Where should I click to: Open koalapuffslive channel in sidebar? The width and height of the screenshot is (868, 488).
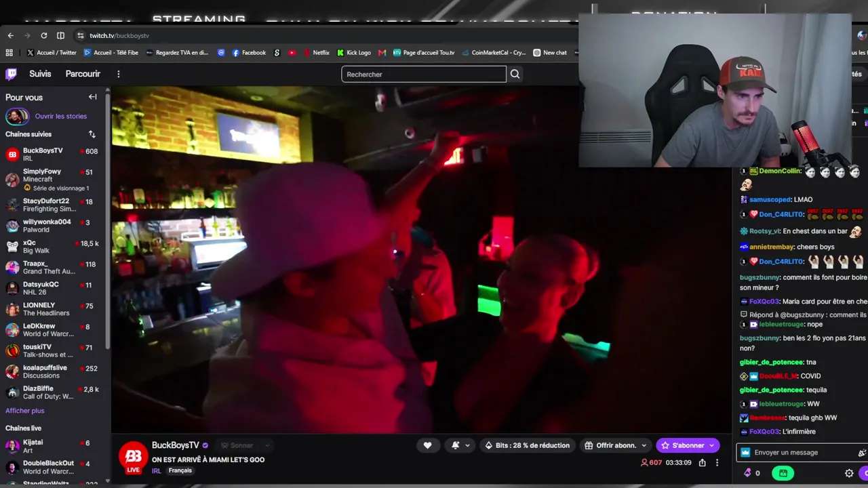pyautogui.click(x=52, y=371)
